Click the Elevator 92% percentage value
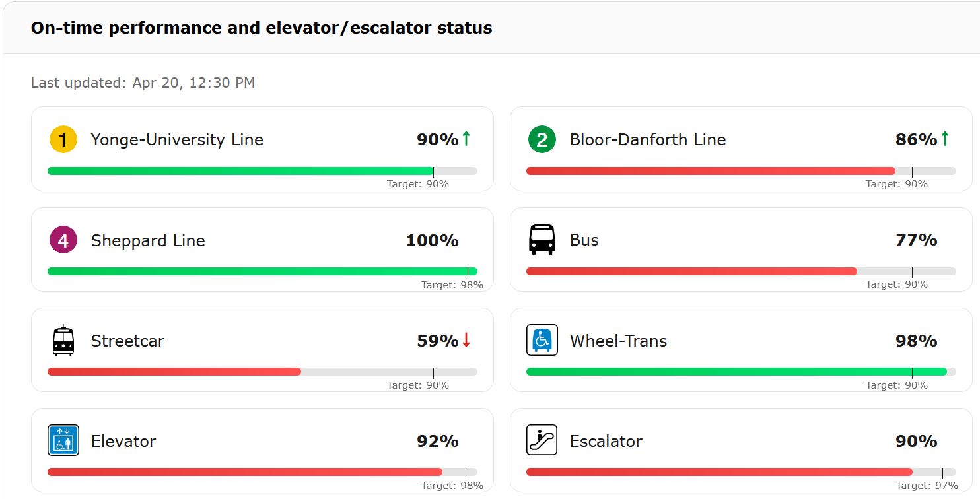Screen dimensions: 980x499 [x=437, y=441]
